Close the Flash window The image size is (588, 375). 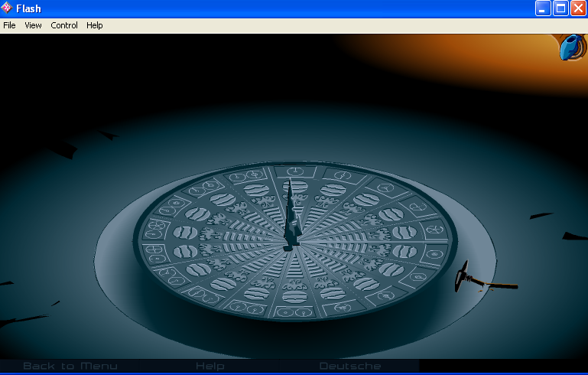coord(578,8)
